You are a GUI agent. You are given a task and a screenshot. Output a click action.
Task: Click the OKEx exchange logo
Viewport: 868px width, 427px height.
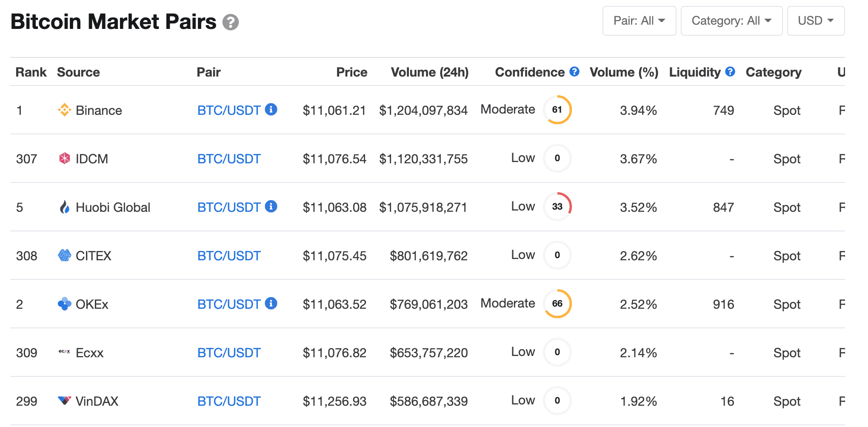click(64, 304)
